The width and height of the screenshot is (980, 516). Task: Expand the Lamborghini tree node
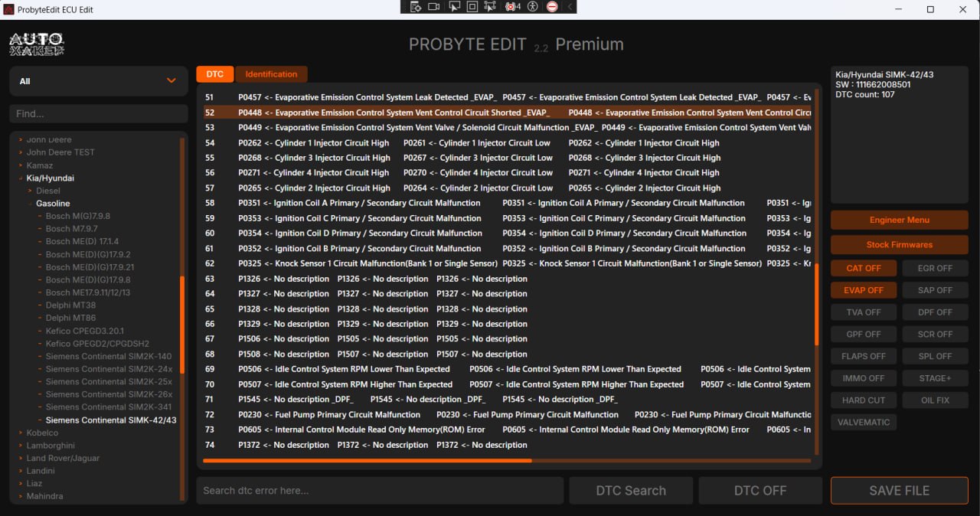[21, 446]
